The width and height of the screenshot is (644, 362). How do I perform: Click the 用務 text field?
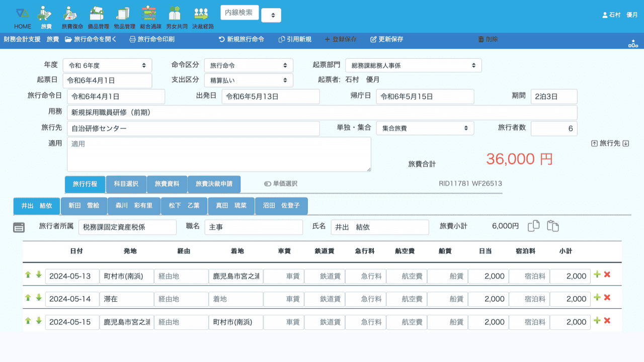tap(322, 113)
